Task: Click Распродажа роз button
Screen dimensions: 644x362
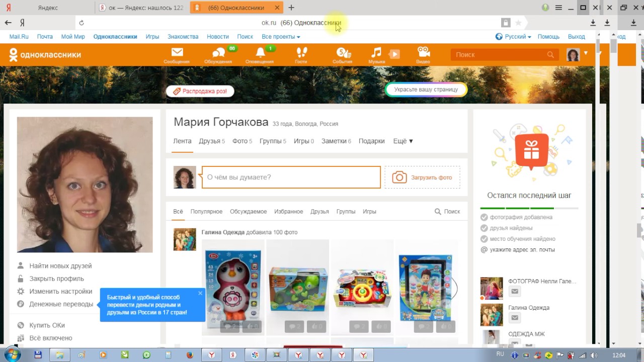Action: 200,92
